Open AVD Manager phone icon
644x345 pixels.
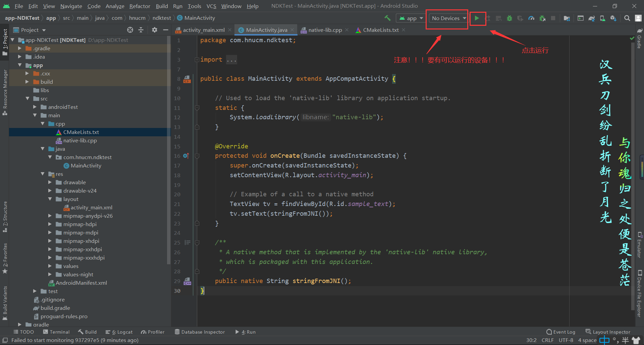602,18
